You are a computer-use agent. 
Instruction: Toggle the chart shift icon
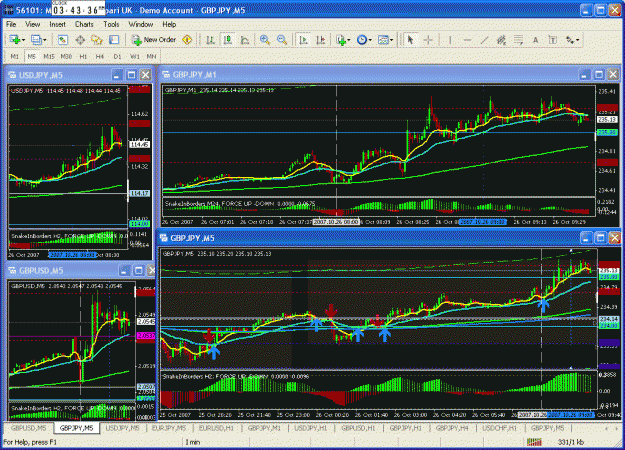[320, 39]
